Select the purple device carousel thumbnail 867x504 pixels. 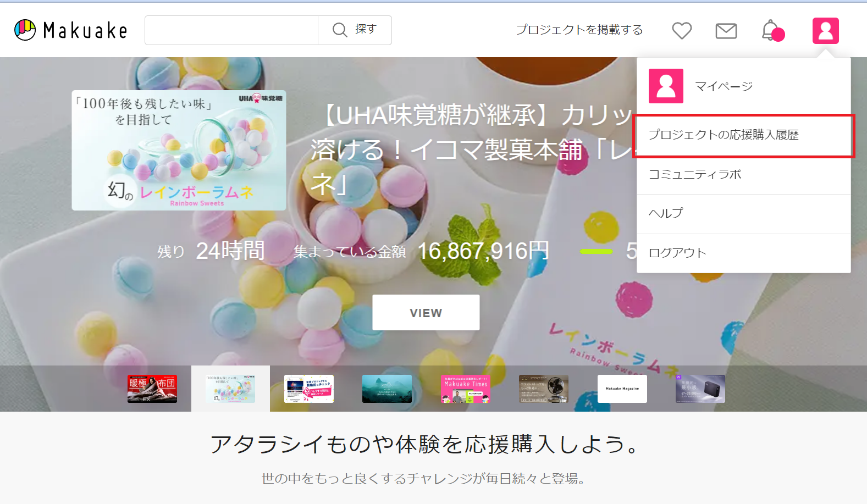(700, 389)
